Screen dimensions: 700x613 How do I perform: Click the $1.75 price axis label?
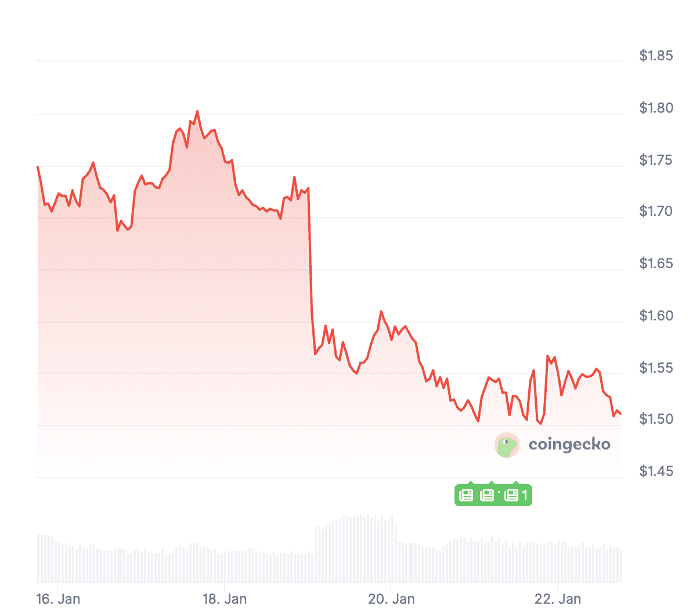click(656, 160)
